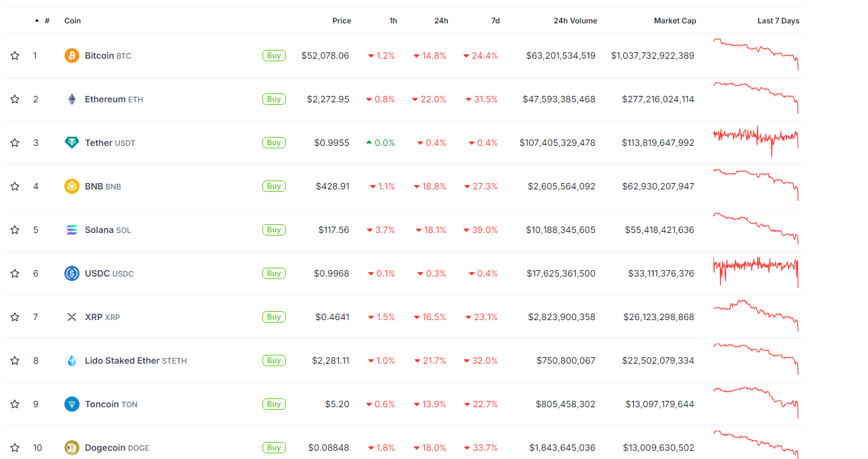This screenshot has width=868, height=459.
Task: Click the Buy button for Bitcoin
Action: 274,56
